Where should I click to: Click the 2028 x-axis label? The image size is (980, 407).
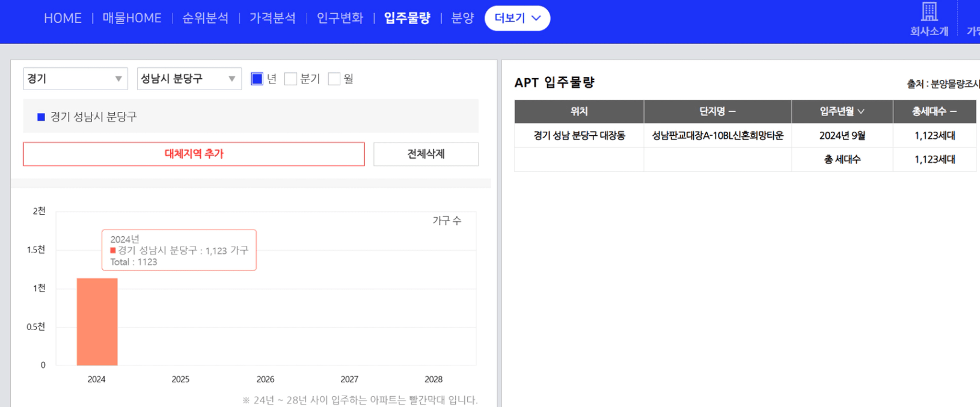click(433, 379)
